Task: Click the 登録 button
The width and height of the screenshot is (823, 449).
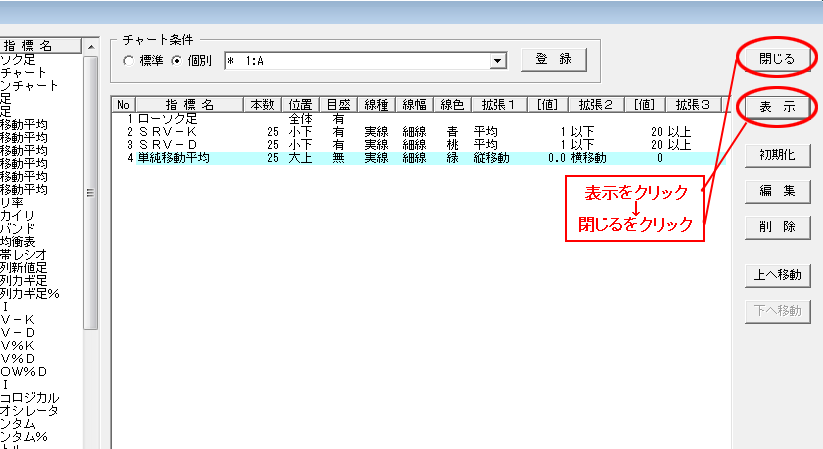Action: (x=554, y=59)
